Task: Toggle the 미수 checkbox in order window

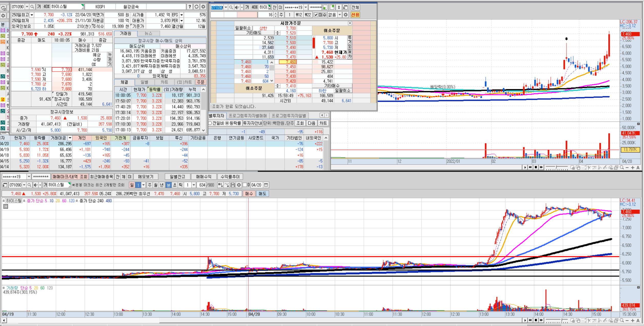Action: [x=316, y=15]
